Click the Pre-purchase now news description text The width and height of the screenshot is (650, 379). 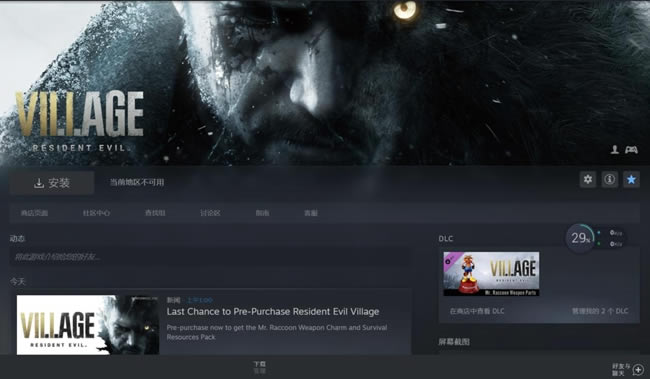click(277, 332)
